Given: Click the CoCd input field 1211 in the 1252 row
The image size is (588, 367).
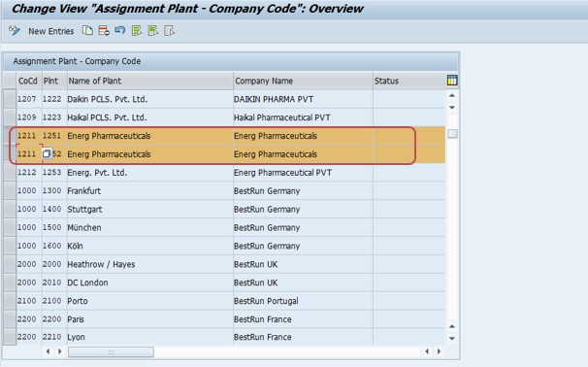Looking at the screenshot, I should coord(29,153).
